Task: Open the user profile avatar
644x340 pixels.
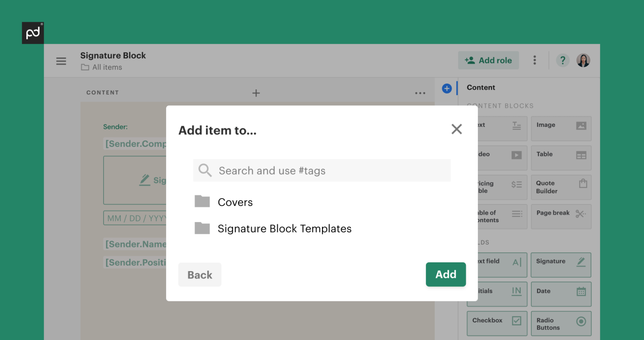Action: [583, 60]
